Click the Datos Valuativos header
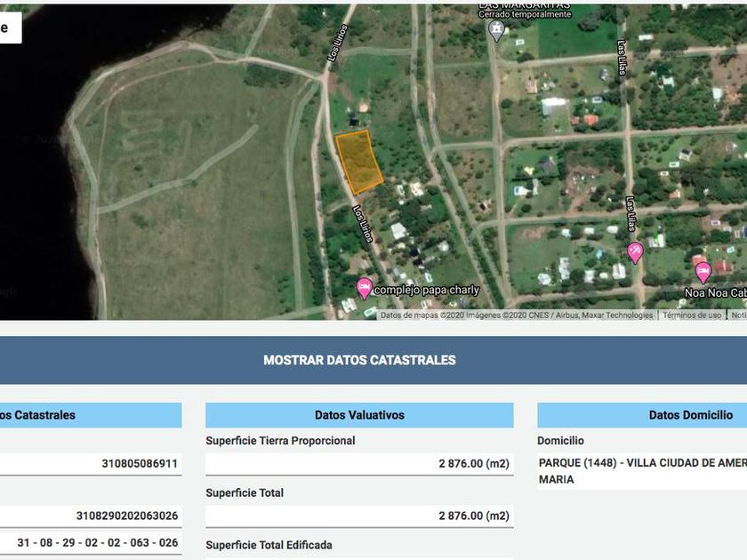The height and width of the screenshot is (560, 747). [x=359, y=415]
